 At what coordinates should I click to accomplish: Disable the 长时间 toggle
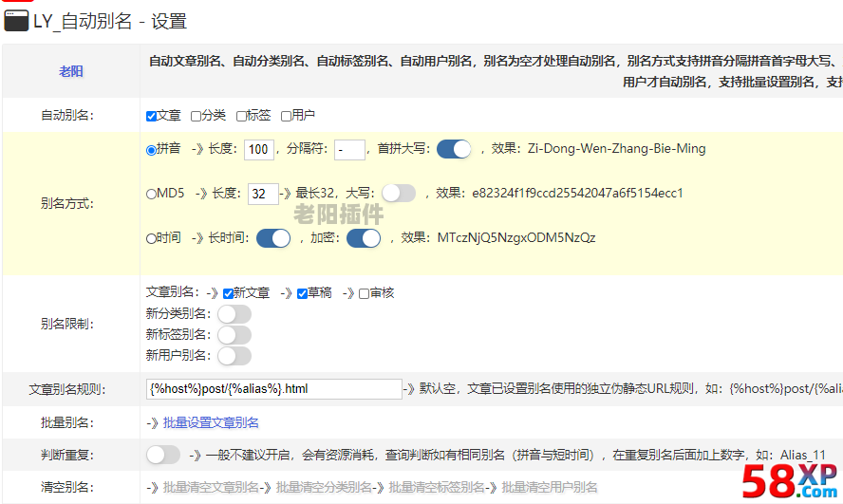coord(273,238)
